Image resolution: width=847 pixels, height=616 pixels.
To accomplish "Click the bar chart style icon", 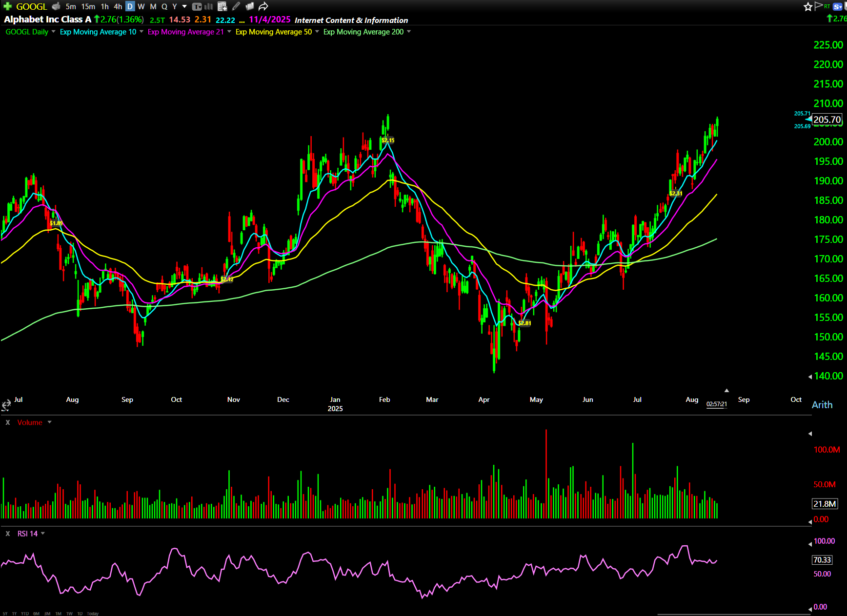I will (x=209, y=6).
